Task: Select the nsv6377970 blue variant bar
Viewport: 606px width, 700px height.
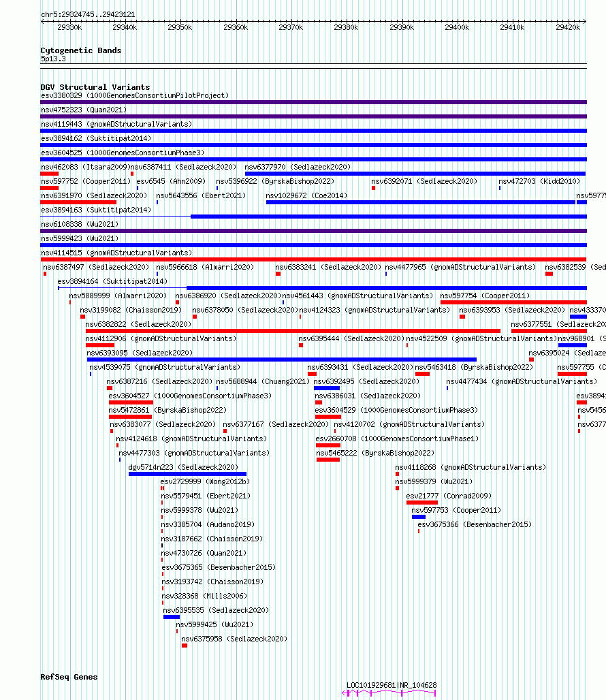Action: click(415, 174)
